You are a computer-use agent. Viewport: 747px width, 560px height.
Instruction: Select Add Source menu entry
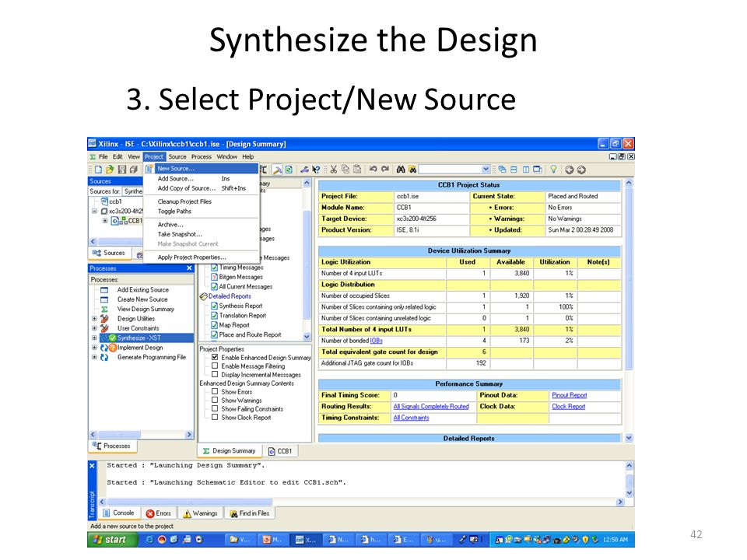pos(202,179)
